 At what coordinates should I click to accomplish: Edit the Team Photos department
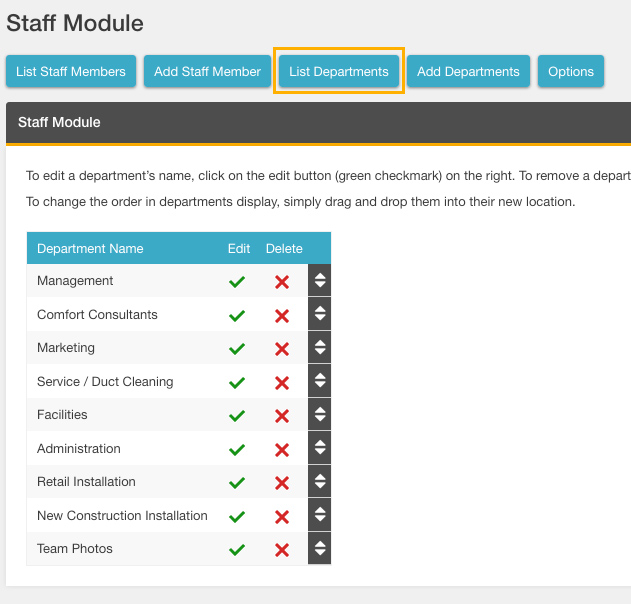237,550
